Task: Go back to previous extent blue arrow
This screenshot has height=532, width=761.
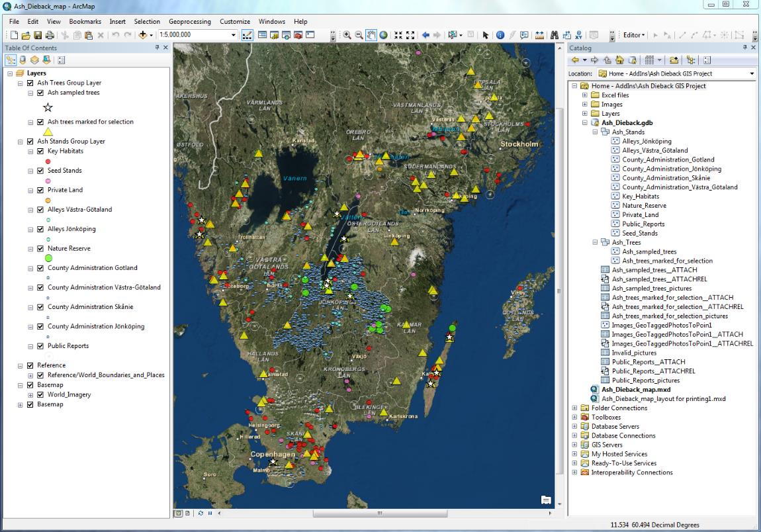Action: (425, 35)
